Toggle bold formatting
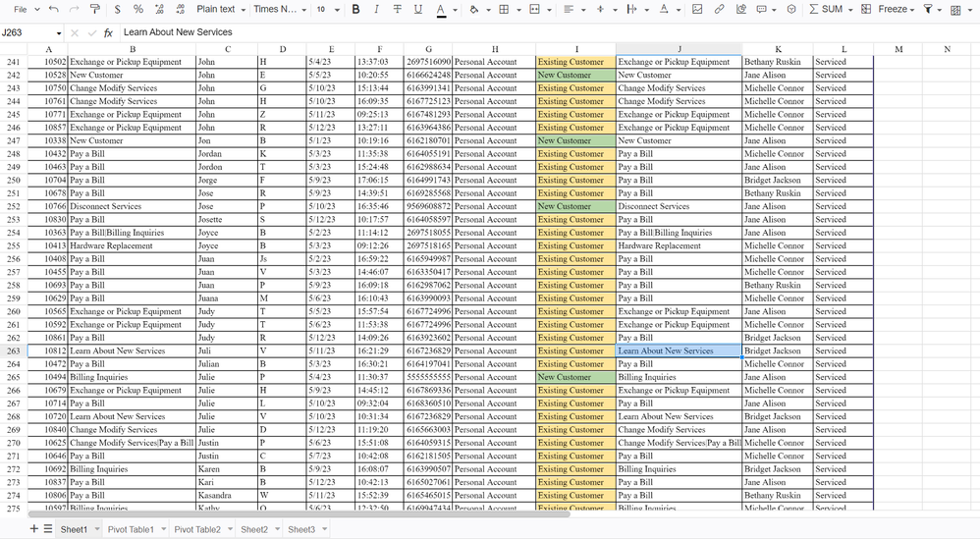Screen dimensions: 980x539 coord(355,9)
